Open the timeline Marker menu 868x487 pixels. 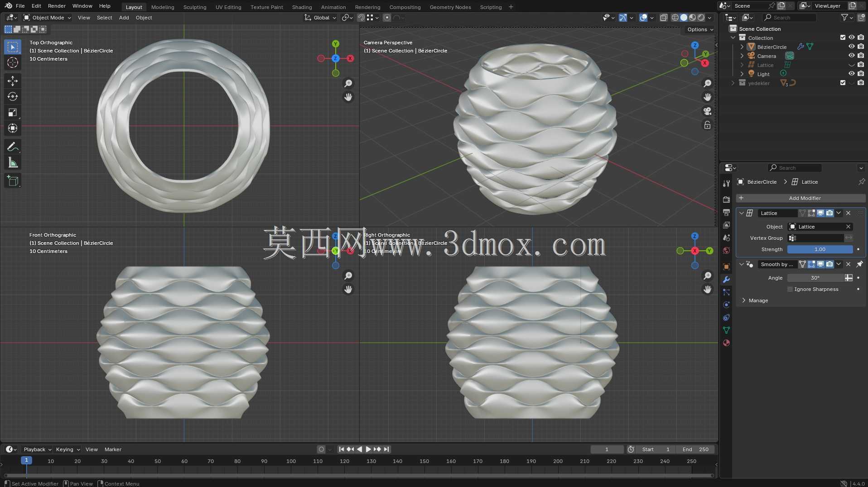click(x=113, y=449)
